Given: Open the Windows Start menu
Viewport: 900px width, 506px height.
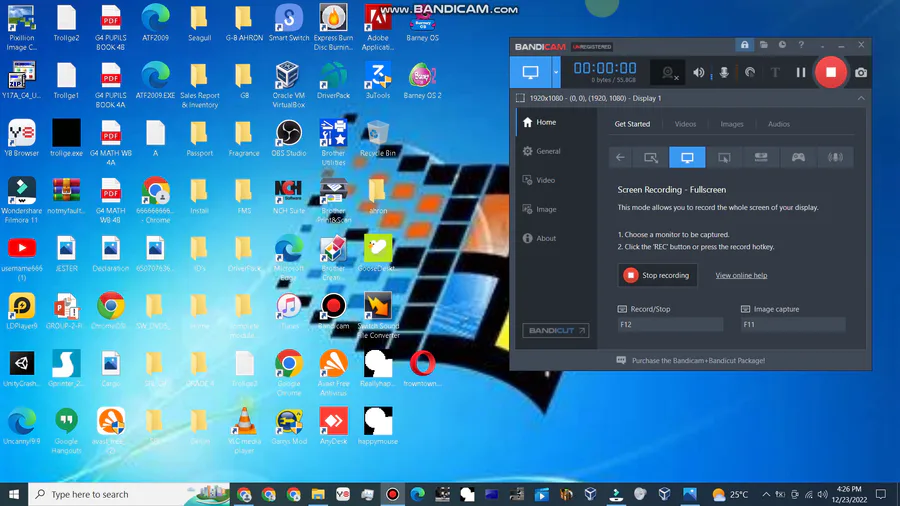Looking at the screenshot, I should 14,494.
